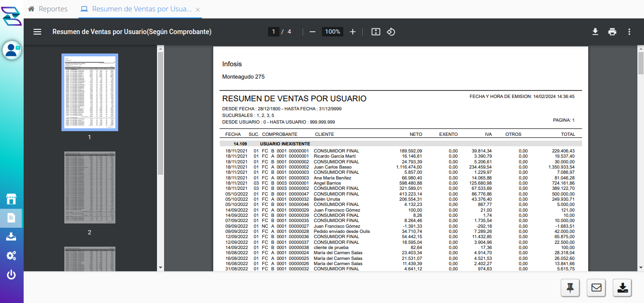Click the thumbnail panel scrollbar thumb

click(160, 114)
